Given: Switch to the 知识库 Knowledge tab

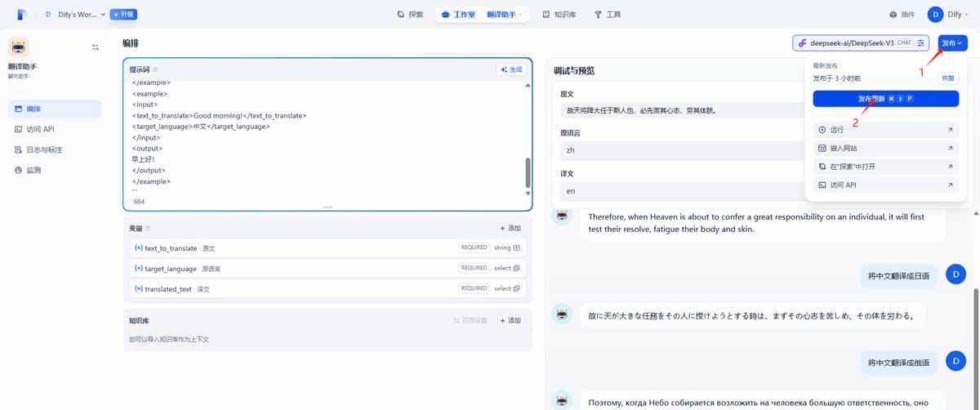Looking at the screenshot, I should [558, 14].
